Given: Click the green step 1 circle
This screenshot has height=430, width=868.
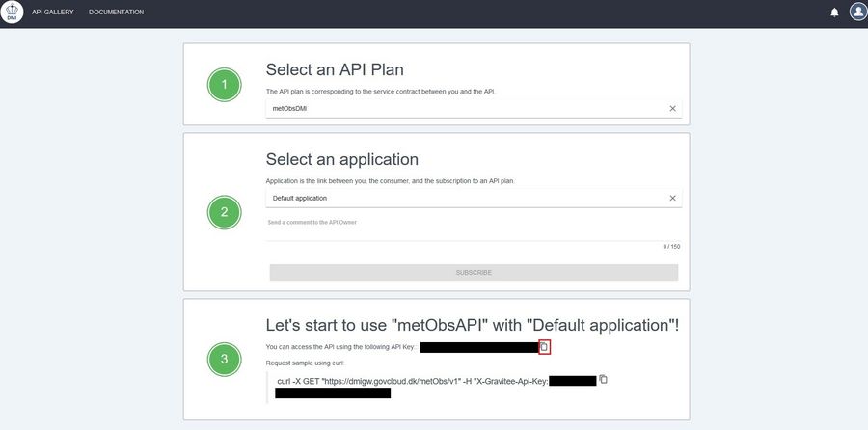Looking at the screenshot, I should [x=225, y=85].
